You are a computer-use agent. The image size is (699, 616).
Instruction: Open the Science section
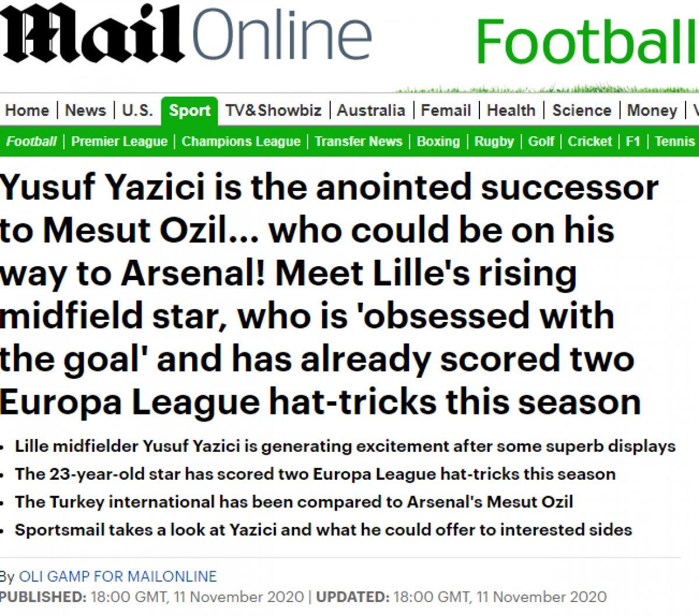(x=581, y=111)
